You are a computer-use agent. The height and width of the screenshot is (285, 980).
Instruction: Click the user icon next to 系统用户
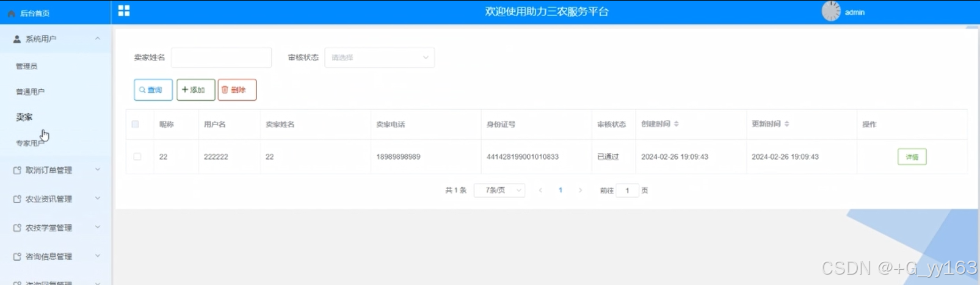click(x=17, y=39)
